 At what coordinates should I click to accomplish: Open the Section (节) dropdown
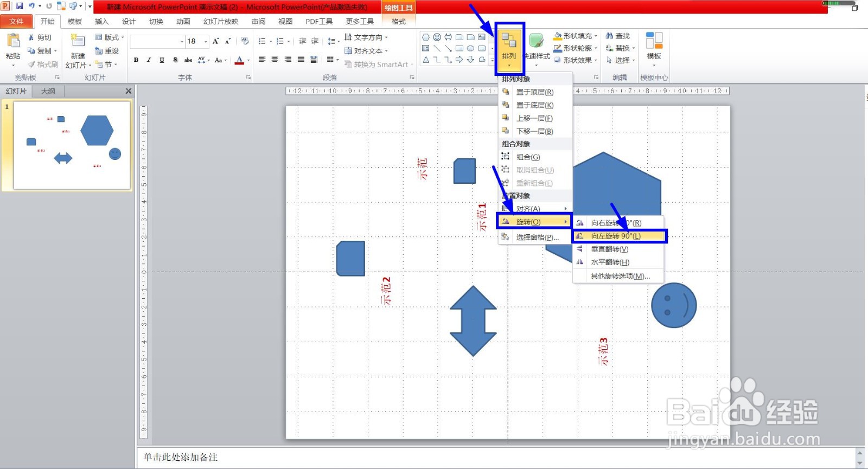[106, 64]
